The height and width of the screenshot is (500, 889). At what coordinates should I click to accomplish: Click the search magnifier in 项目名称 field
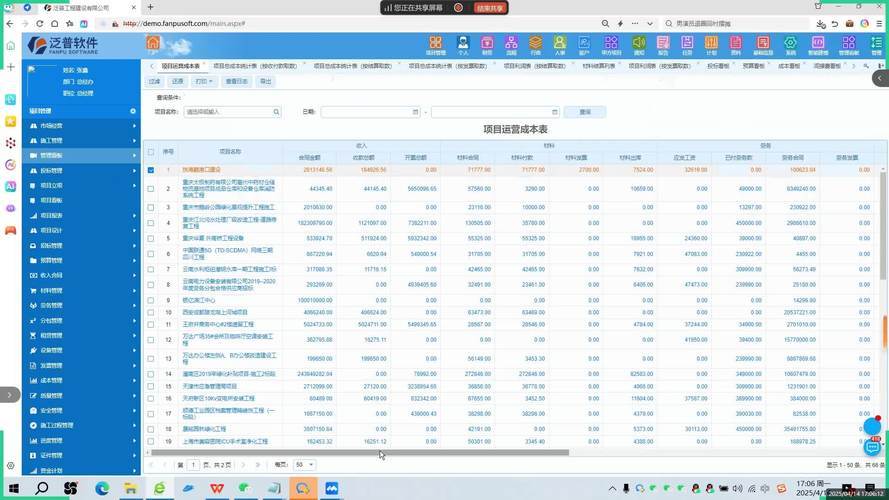(276, 112)
